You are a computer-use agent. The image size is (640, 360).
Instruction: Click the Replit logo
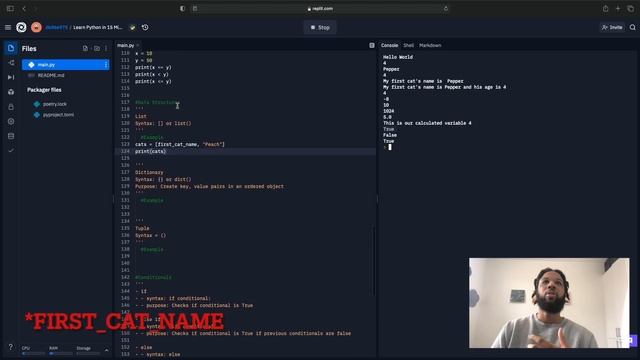[21, 27]
